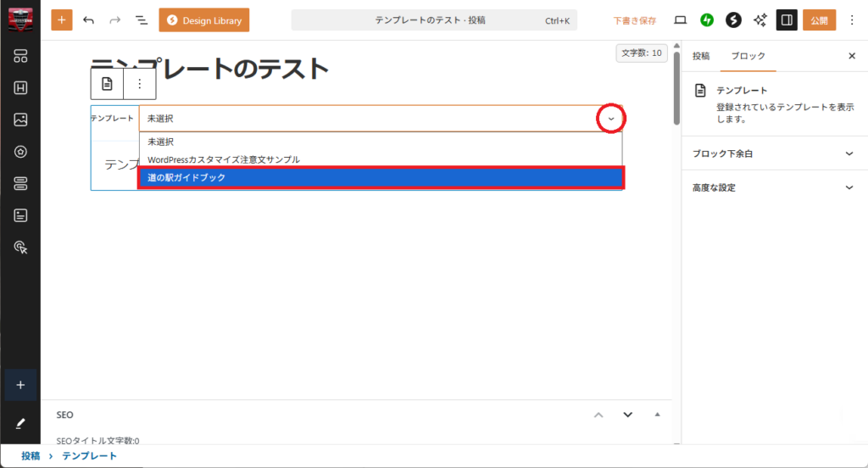
Task: Move the SEO panel down
Action: (628, 415)
